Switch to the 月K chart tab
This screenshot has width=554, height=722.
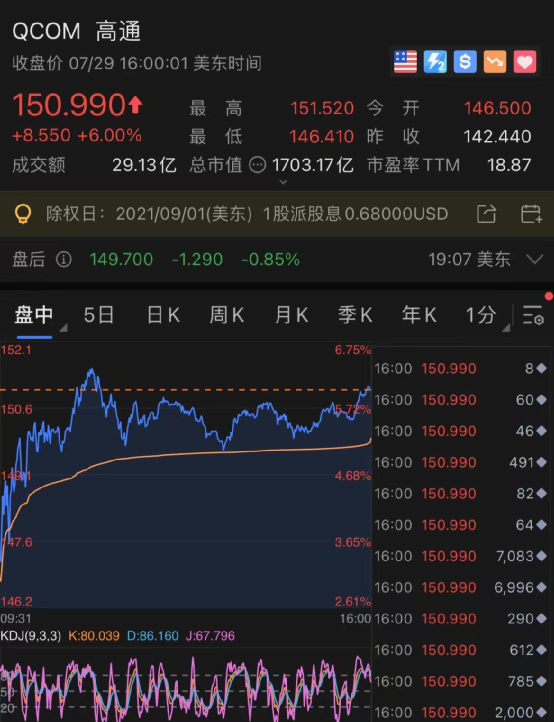point(291,315)
